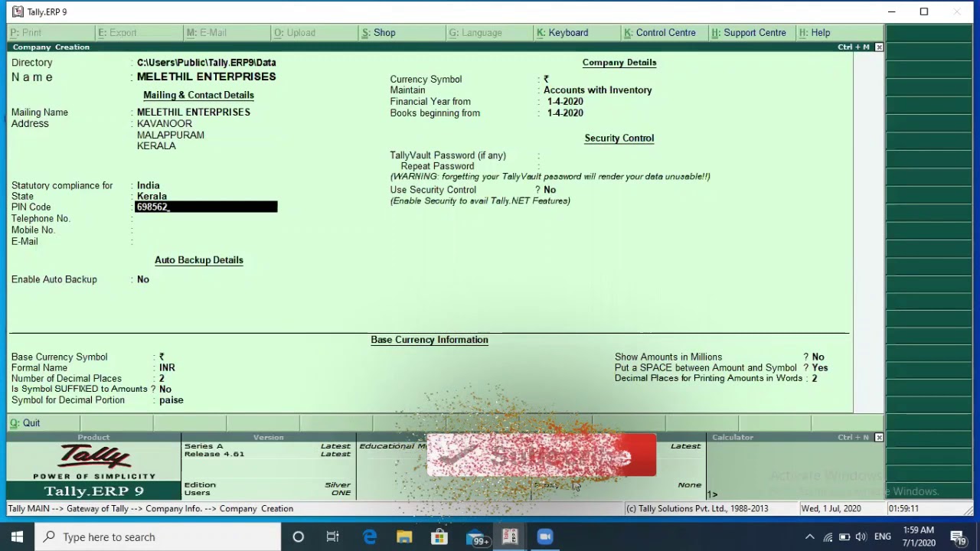Click the Windows taskbar search box
This screenshot has height=551, width=980.
tap(158, 537)
